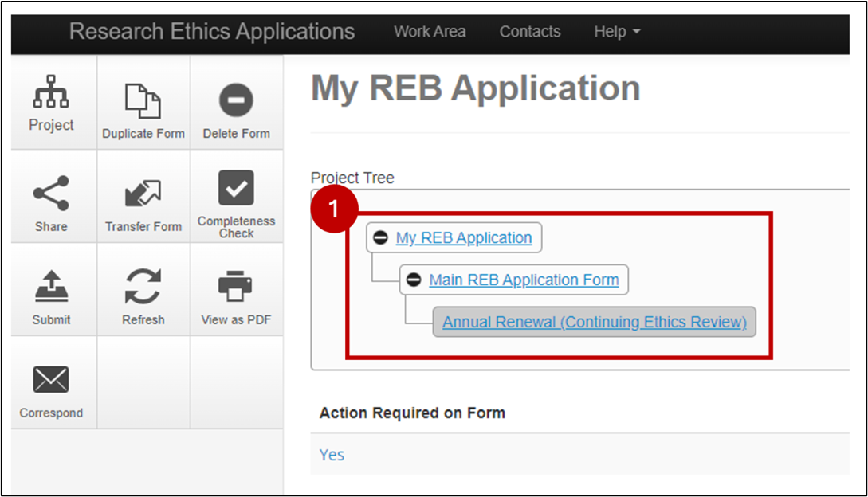Click the Duplicate Form icon
Viewport: 868px width, 497px height.
click(143, 101)
